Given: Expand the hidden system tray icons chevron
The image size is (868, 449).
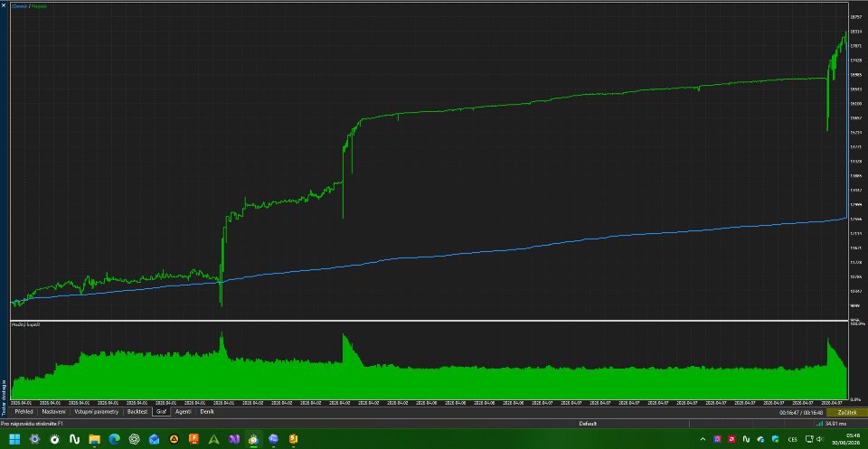Looking at the screenshot, I should [x=703, y=440].
